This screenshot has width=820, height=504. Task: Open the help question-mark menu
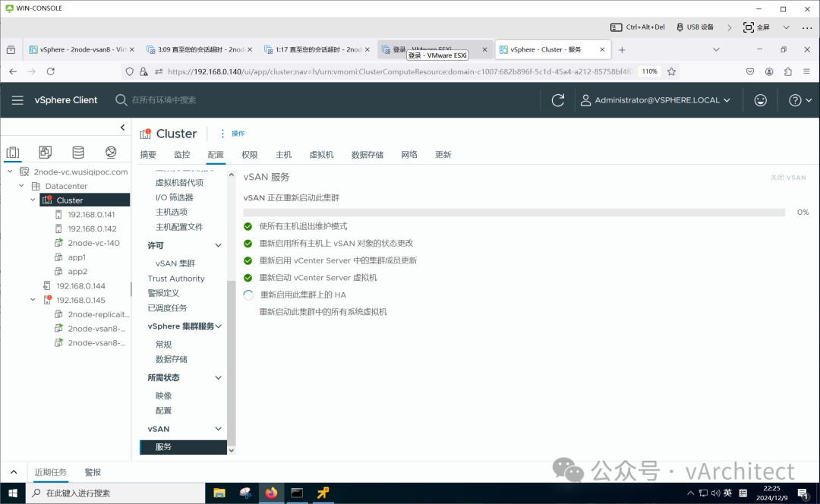pos(800,100)
